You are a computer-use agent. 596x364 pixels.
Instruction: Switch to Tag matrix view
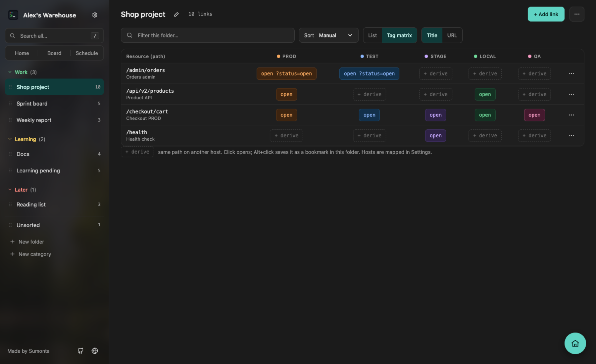click(x=399, y=35)
